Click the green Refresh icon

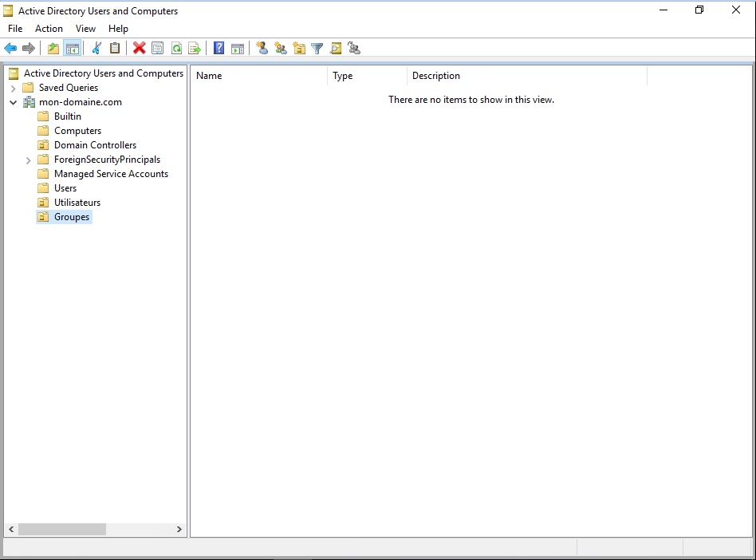pyautogui.click(x=176, y=48)
